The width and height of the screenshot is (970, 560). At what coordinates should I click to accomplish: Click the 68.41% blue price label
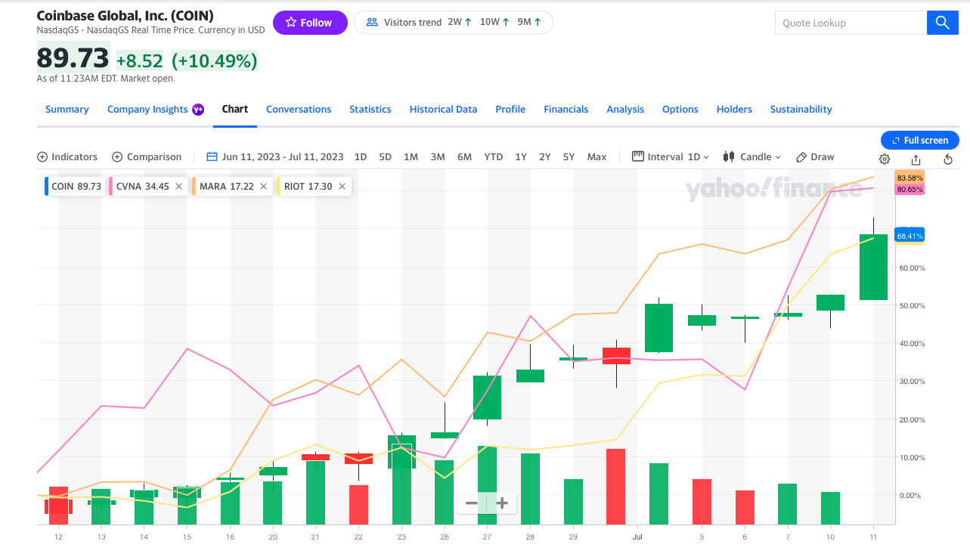[x=910, y=236]
